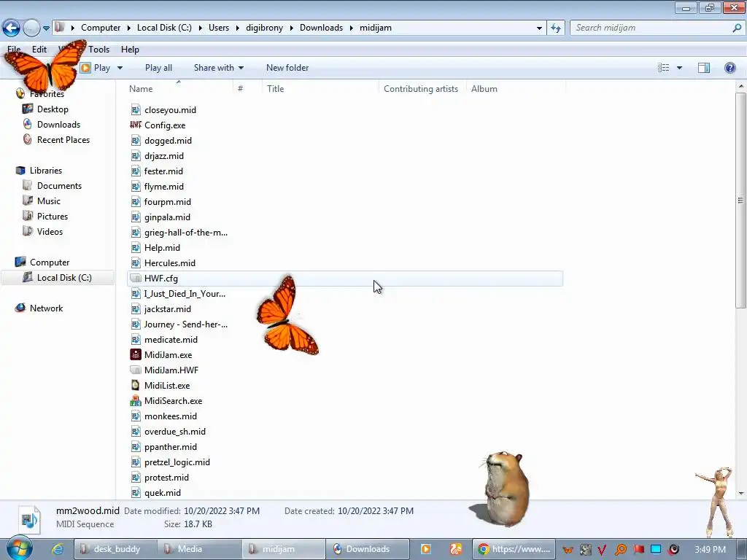
Task: Select the Config.exe HWF icon
Action: [x=136, y=125]
